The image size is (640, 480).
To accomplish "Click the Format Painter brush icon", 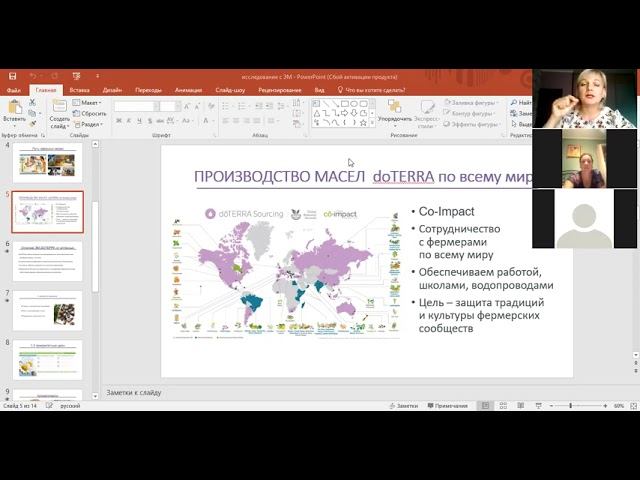I will 33,124.
